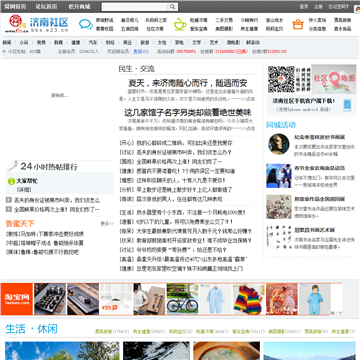Open the 美图摄影 forum link in header
The image size is (360, 360).
[224, 29]
